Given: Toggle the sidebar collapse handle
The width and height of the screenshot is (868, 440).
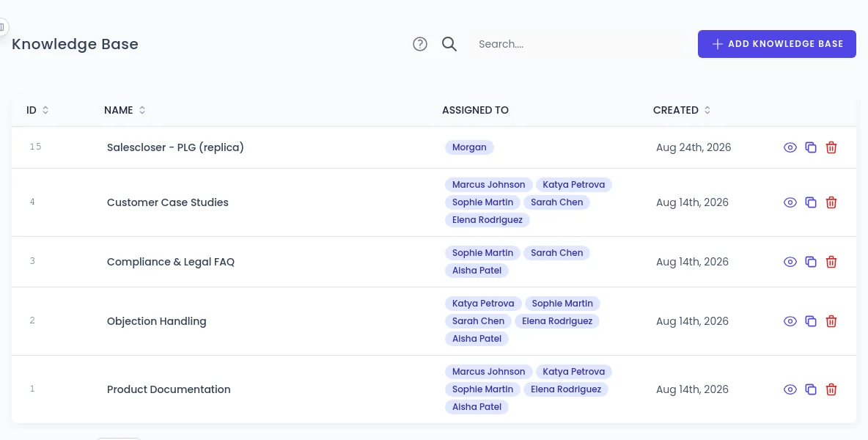Looking at the screenshot, I should pyautogui.click(x=2, y=26).
